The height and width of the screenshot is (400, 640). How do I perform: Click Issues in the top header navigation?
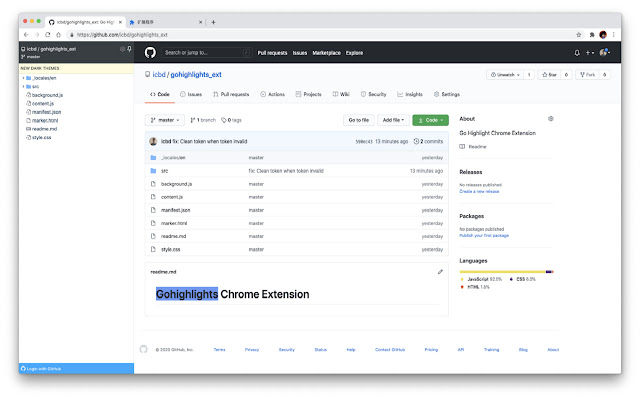click(x=300, y=53)
